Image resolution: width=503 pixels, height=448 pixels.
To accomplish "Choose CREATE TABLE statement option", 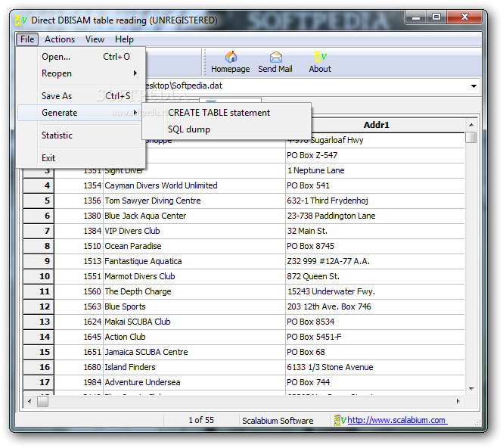I will coord(226,113).
